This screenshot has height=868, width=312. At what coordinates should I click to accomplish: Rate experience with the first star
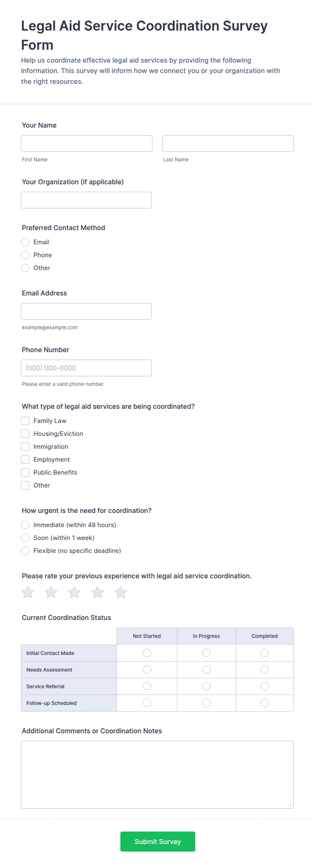click(x=28, y=592)
